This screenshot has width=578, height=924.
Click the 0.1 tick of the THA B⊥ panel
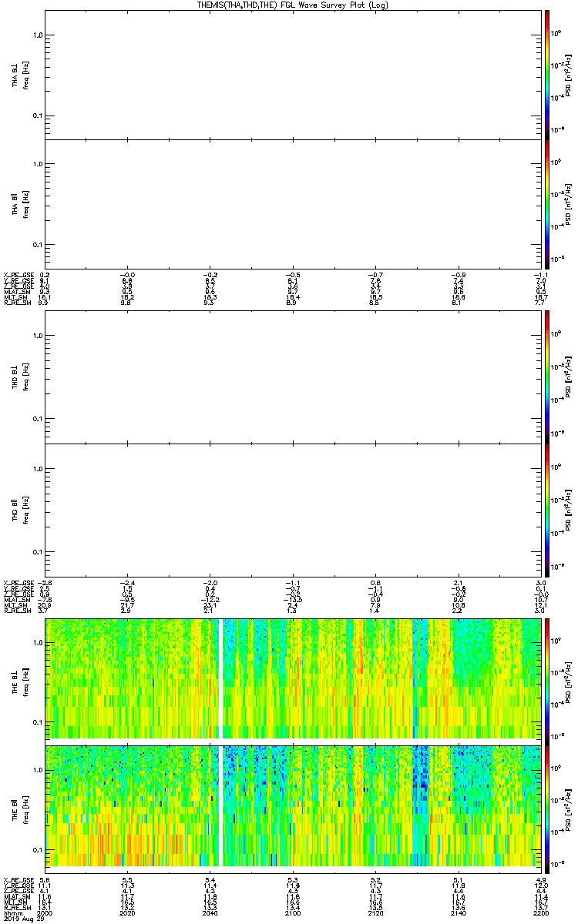pos(38,116)
